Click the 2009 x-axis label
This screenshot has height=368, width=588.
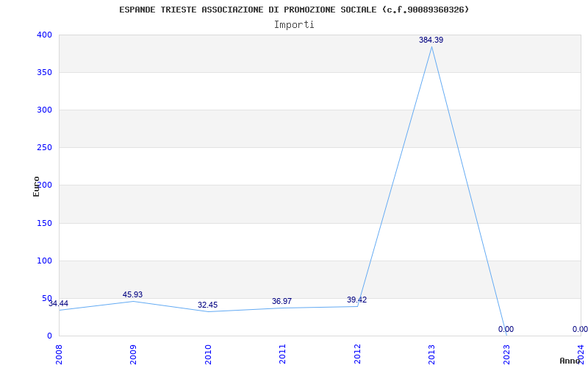[x=133, y=354]
